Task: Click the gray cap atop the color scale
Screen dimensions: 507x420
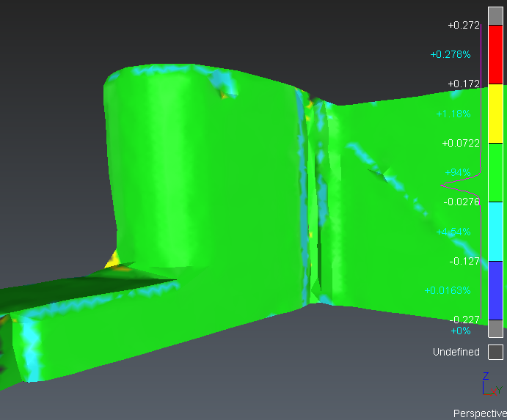Action: (x=496, y=16)
